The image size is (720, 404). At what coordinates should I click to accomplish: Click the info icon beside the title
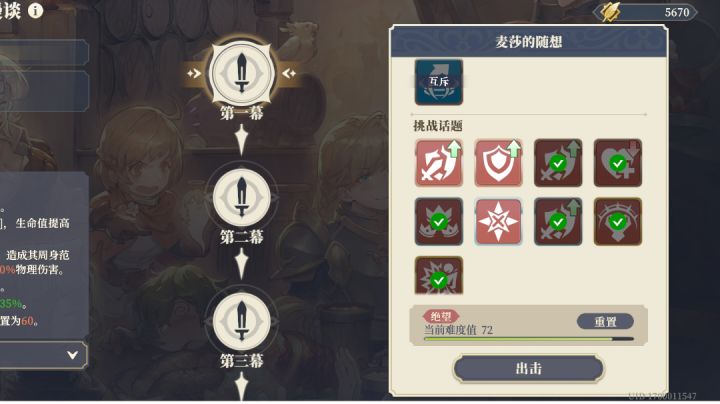pos(35,11)
